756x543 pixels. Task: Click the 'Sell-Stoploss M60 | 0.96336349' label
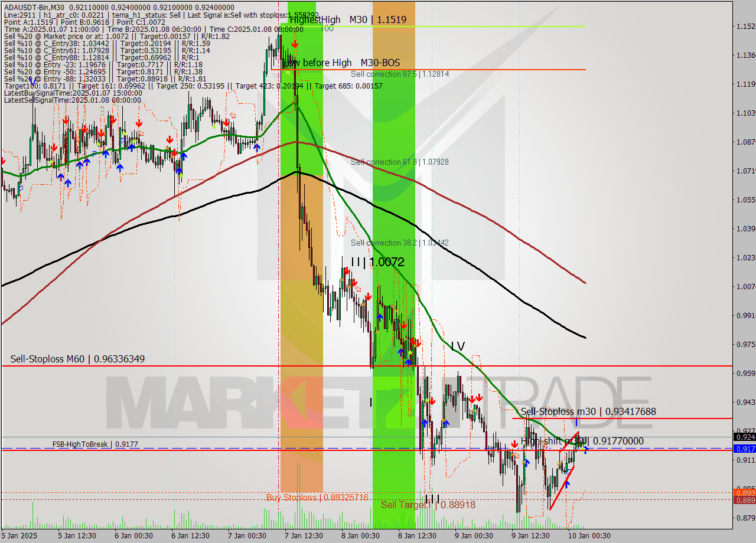tap(77, 359)
